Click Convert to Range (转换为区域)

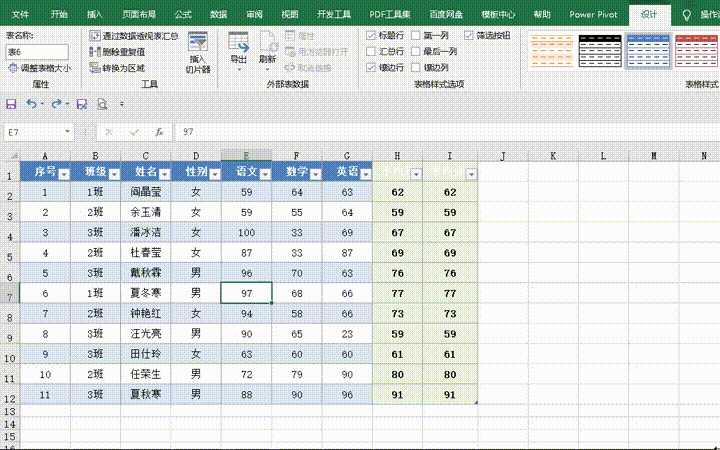pyautogui.click(x=117, y=68)
